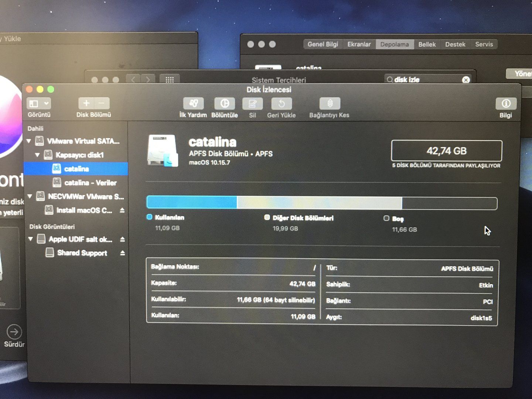Open the Görüntü view dropdown arrow
The image size is (532, 399).
[46, 103]
